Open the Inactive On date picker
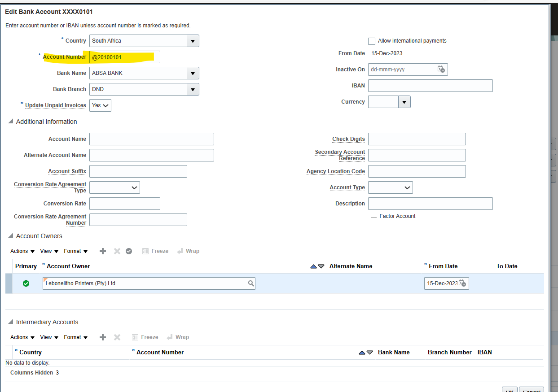The height and width of the screenshot is (392, 558). [441, 70]
